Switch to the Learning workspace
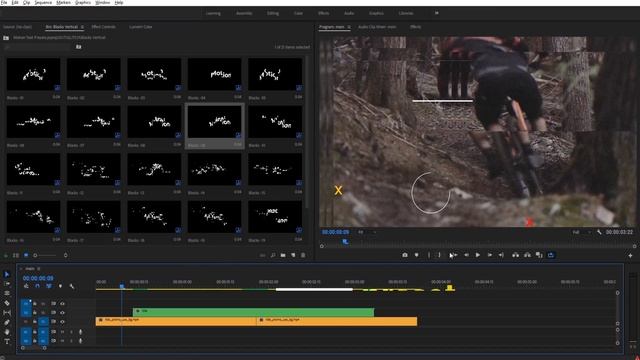Viewport: 640px width, 360px height. [x=213, y=13]
